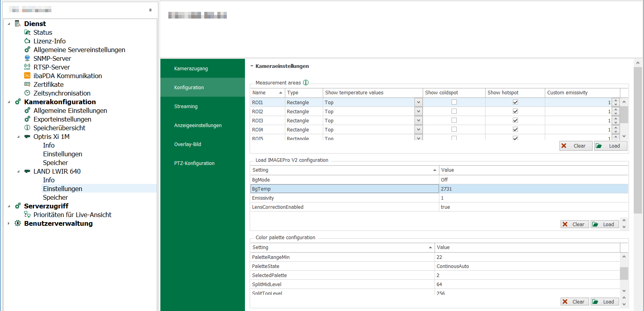Collapse the Dienst tree node
The height and width of the screenshot is (311, 644).
pyautogui.click(x=9, y=24)
